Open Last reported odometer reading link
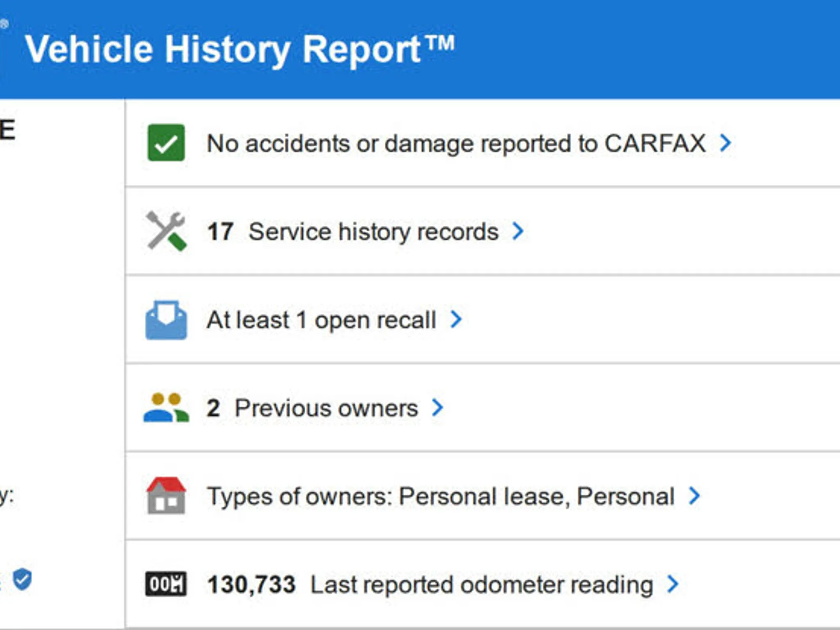The image size is (840, 630). tap(481, 584)
